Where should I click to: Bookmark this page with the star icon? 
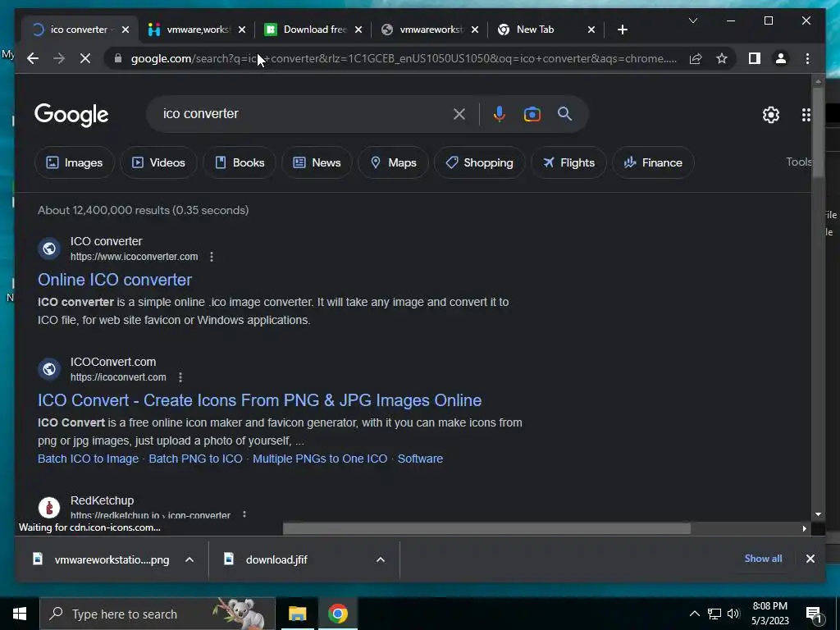point(722,58)
